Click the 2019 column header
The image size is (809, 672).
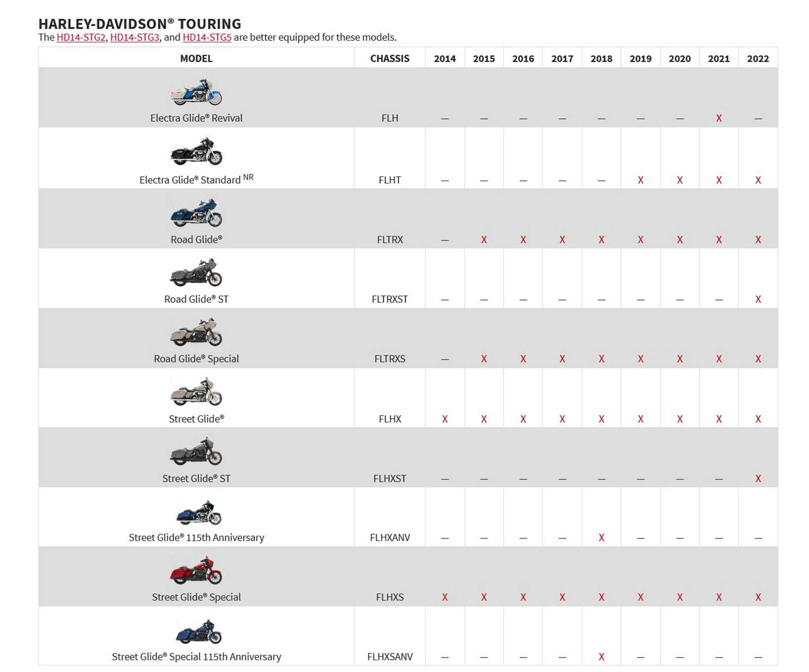[x=641, y=59]
